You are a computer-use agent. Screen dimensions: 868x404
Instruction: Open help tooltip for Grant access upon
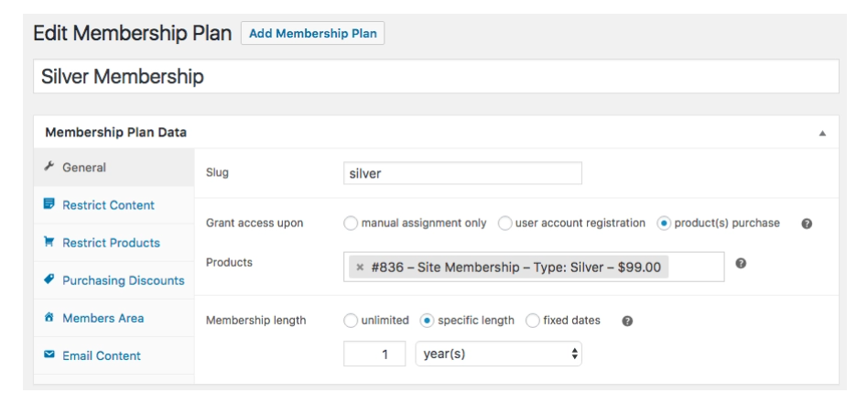[807, 224]
